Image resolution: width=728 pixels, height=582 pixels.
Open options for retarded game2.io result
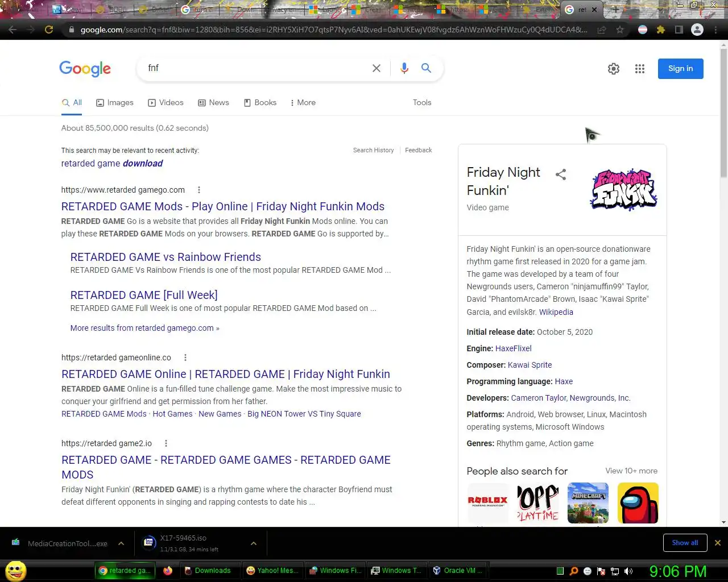coord(166,443)
